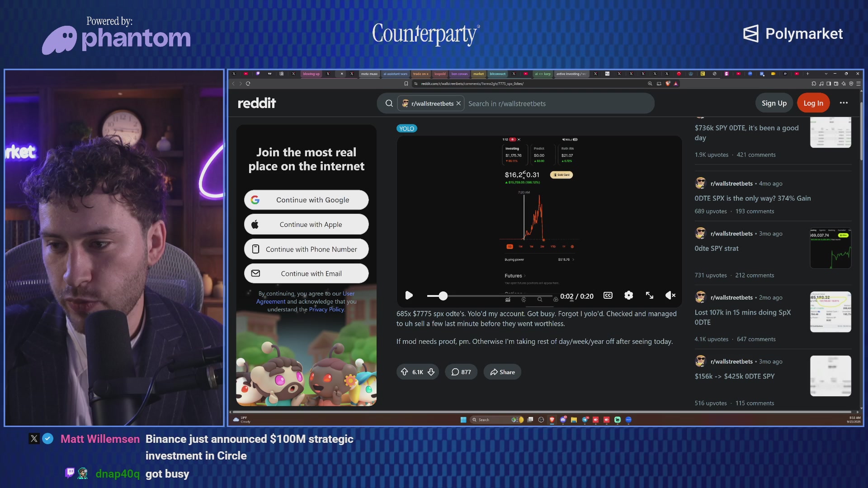This screenshot has width=868, height=488.
Task: Focus the Search in r/wallstreetbets field
Action: point(558,103)
